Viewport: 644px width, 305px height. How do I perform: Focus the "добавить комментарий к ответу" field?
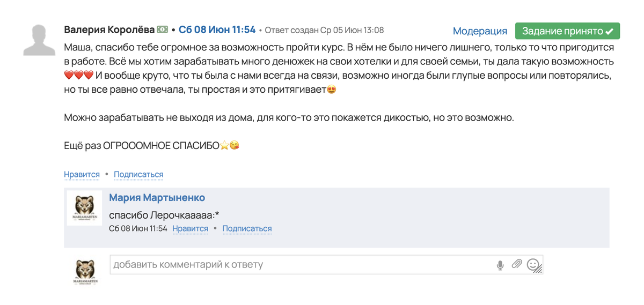point(301,265)
